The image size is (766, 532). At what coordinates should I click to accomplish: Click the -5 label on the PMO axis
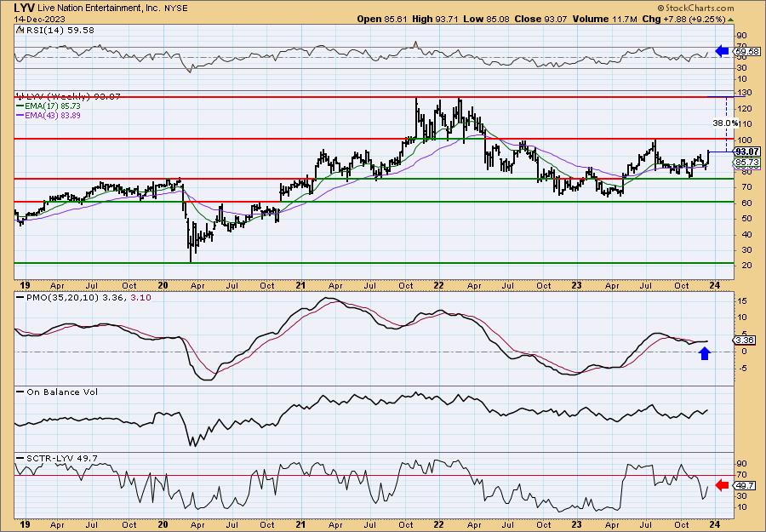click(x=741, y=368)
